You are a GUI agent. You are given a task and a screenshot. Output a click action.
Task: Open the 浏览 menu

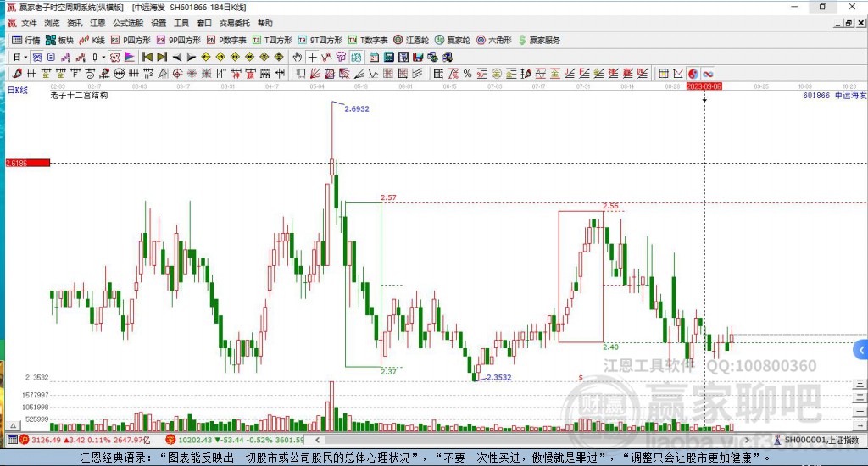click(x=52, y=23)
